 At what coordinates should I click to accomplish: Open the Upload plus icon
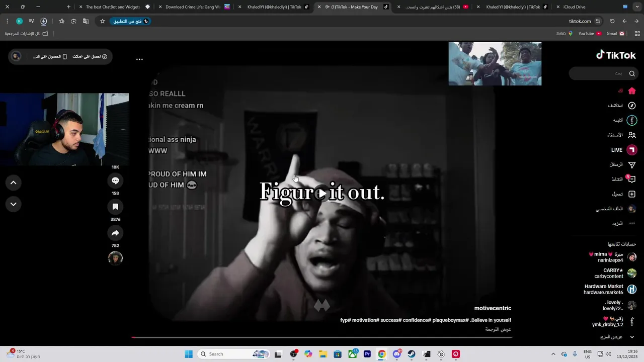point(632,194)
